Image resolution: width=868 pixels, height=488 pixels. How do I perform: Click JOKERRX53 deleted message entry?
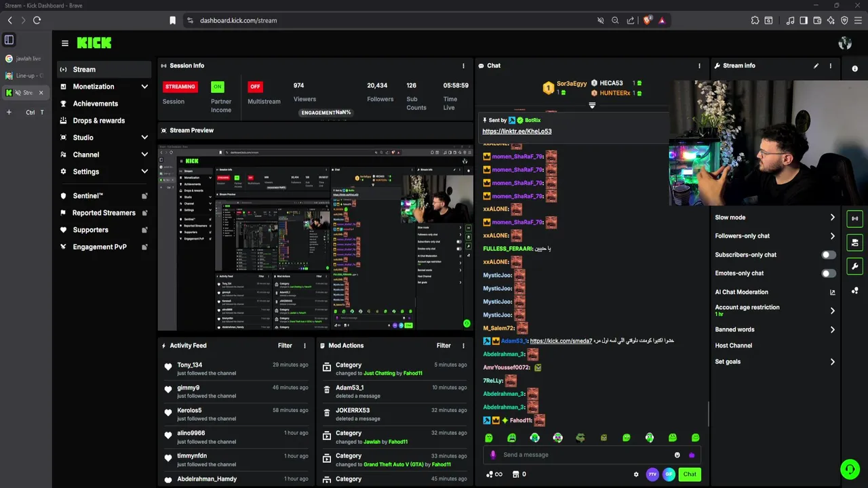(x=393, y=414)
